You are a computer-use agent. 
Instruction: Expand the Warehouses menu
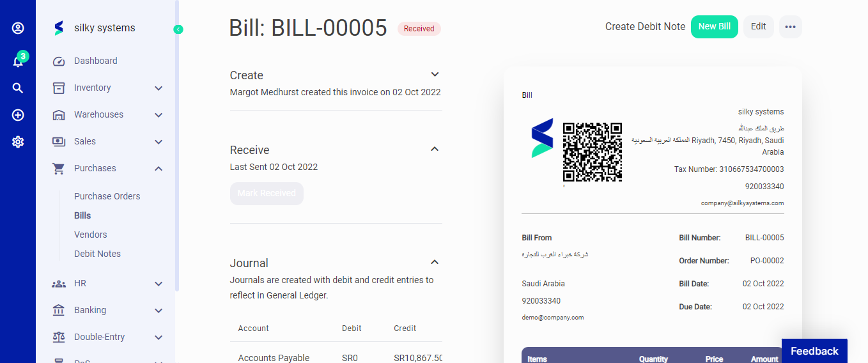coord(159,115)
